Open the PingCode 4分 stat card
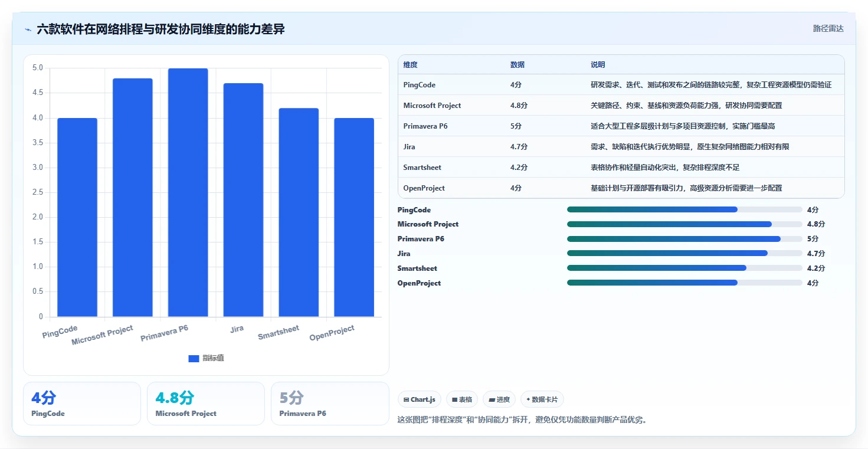The height and width of the screenshot is (449, 868). (x=82, y=404)
